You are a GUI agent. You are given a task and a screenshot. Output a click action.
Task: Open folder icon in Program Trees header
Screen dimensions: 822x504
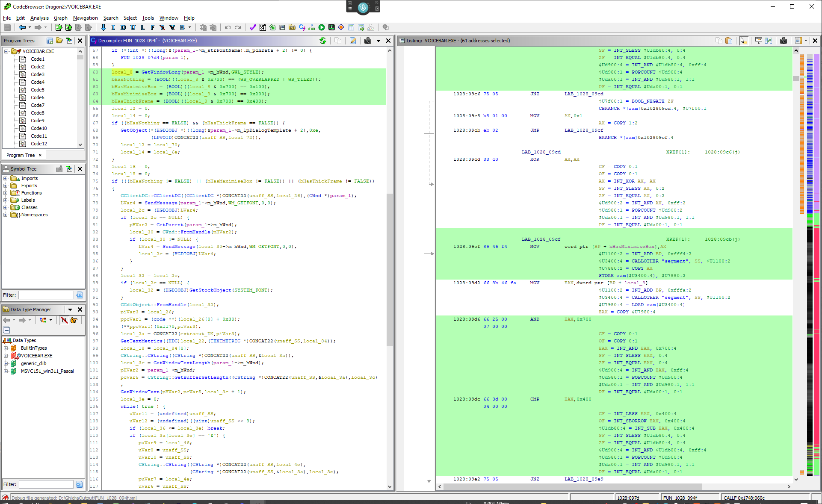pos(59,41)
